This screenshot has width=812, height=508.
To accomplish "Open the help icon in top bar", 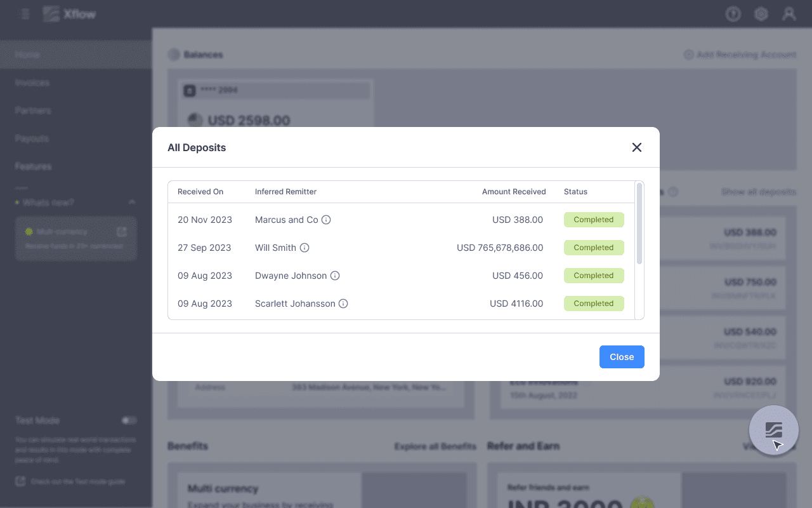I will click(733, 14).
